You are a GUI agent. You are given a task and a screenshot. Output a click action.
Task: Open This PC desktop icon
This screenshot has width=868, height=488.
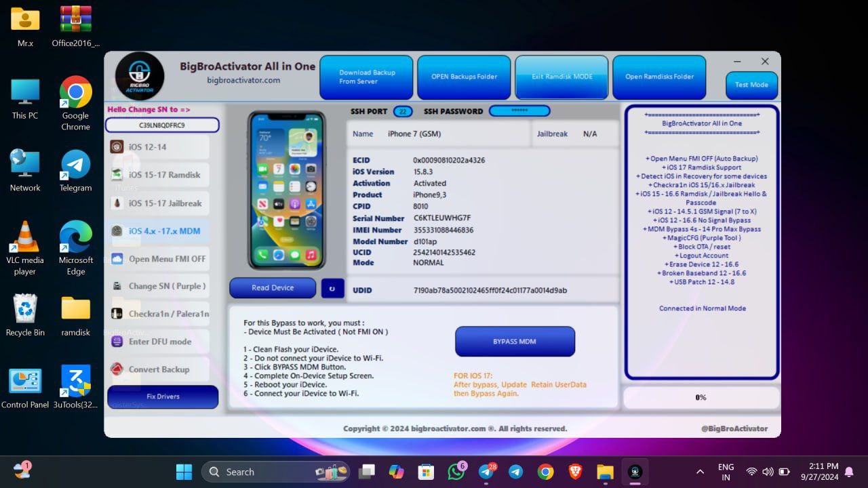[25, 99]
